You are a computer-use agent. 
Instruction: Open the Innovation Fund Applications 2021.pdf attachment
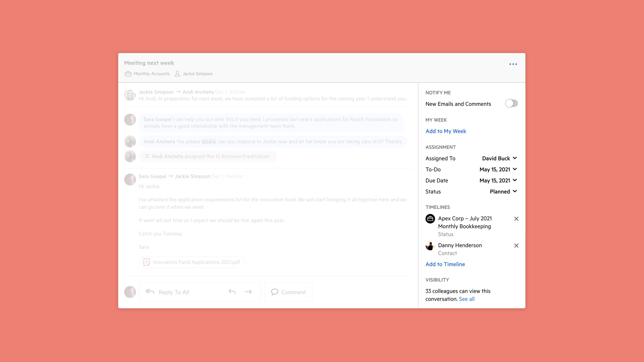192,262
